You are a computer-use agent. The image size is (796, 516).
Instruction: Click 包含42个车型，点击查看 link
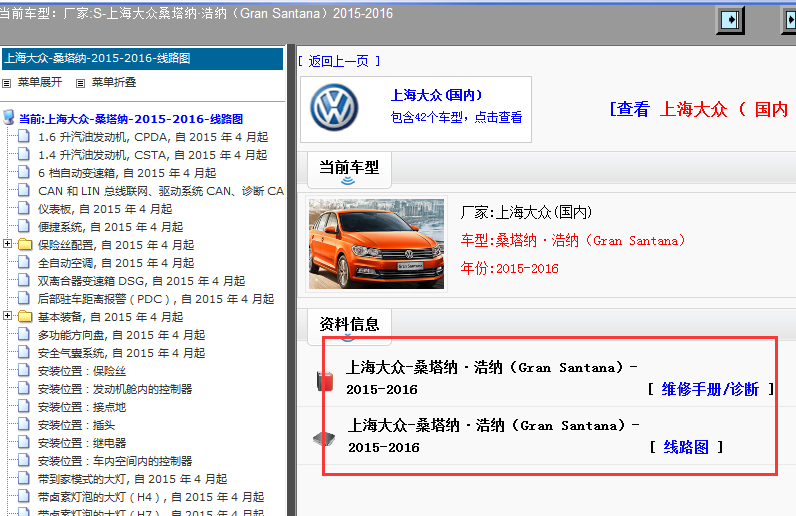[456, 117]
